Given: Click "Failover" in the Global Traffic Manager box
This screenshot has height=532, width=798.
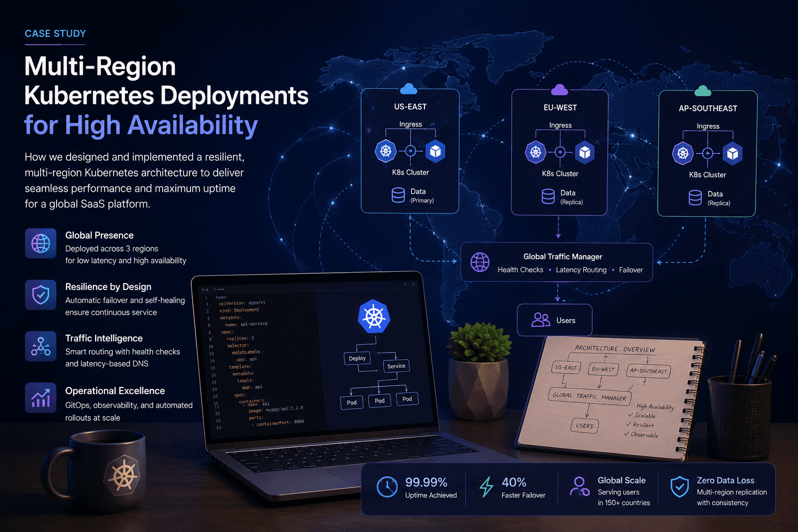Looking at the screenshot, I should click(631, 270).
